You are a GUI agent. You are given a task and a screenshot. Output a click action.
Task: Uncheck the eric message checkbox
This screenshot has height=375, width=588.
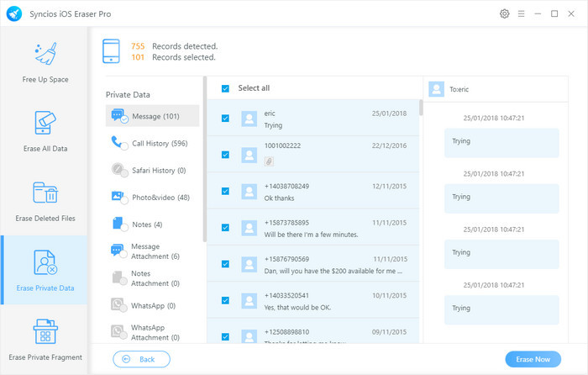coord(225,119)
